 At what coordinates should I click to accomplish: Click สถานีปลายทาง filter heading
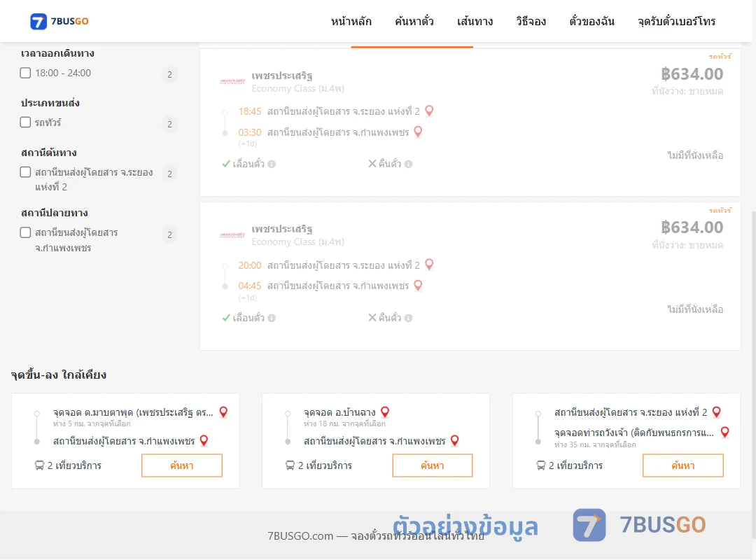coord(55,213)
